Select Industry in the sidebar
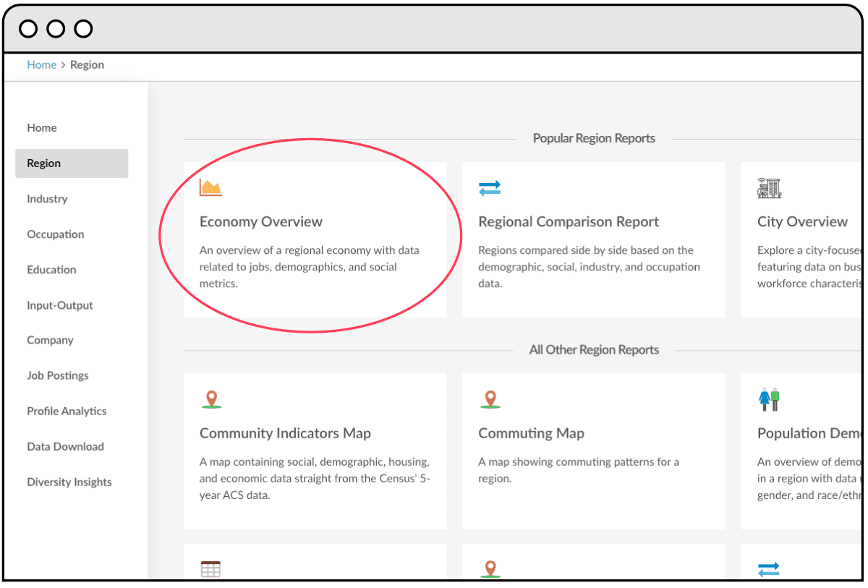The height and width of the screenshot is (588, 868). pyautogui.click(x=47, y=199)
